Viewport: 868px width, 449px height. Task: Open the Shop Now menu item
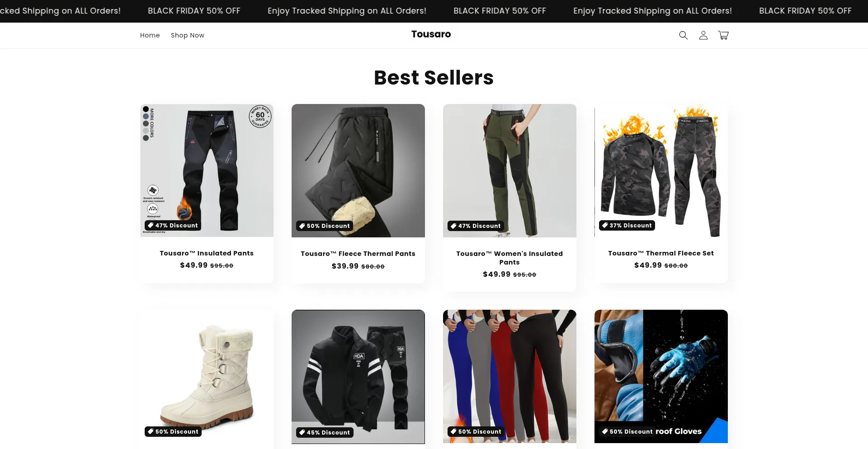pyautogui.click(x=188, y=35)
